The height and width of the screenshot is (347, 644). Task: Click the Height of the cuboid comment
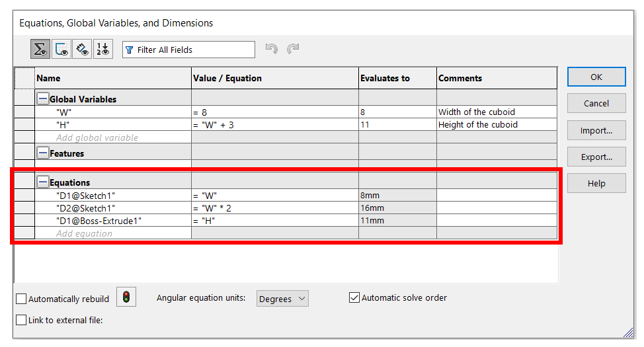pos(477,125)
